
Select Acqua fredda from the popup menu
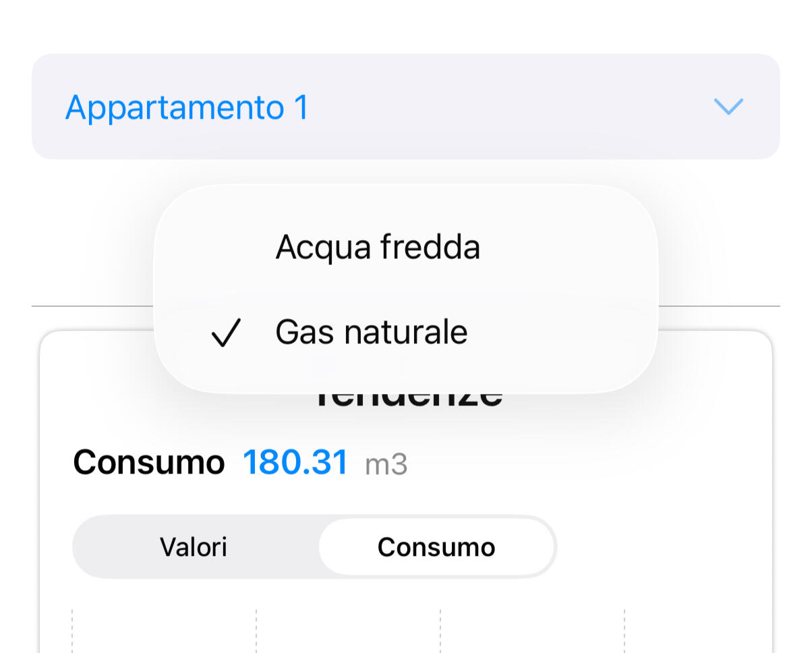click(378, 247)
